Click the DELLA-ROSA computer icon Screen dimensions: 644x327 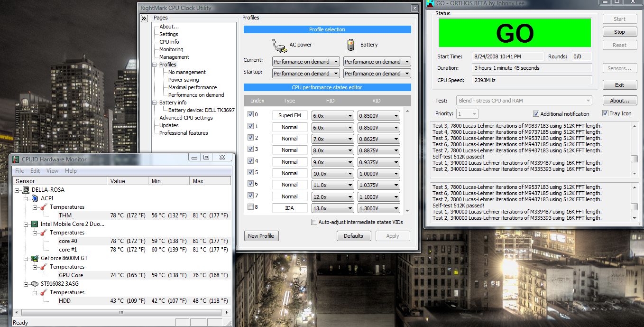[26, 190]
